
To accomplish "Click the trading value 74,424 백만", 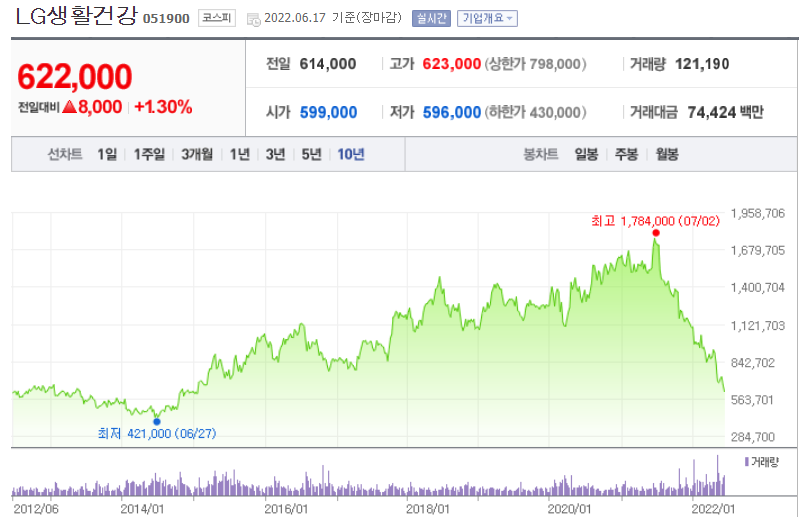I will point(726,112).
